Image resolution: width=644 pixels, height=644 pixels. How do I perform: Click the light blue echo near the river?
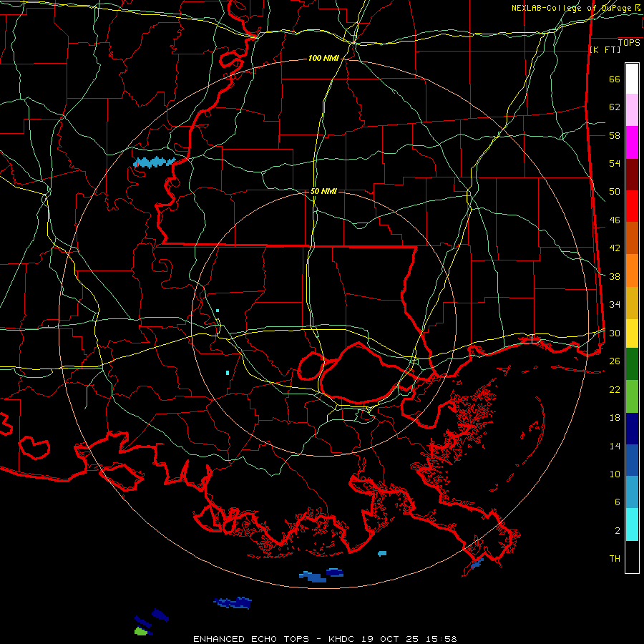[155, 162]
